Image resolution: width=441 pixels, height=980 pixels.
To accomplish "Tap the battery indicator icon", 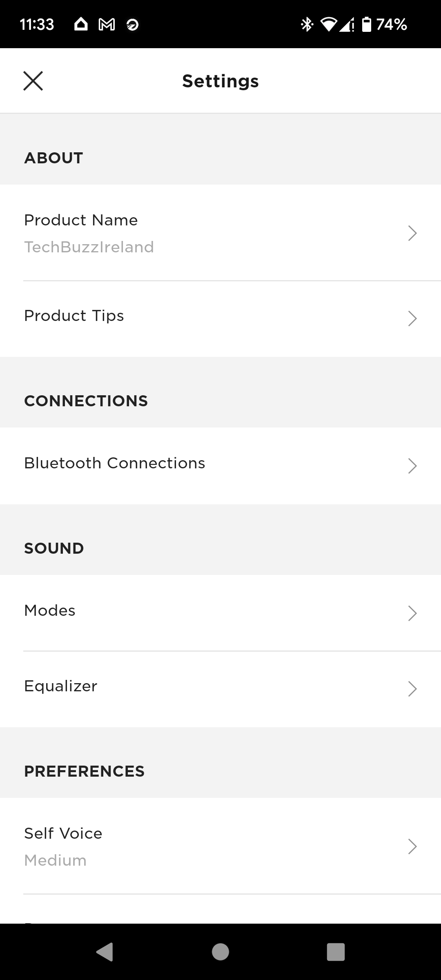I will click(x=367, y=24).
